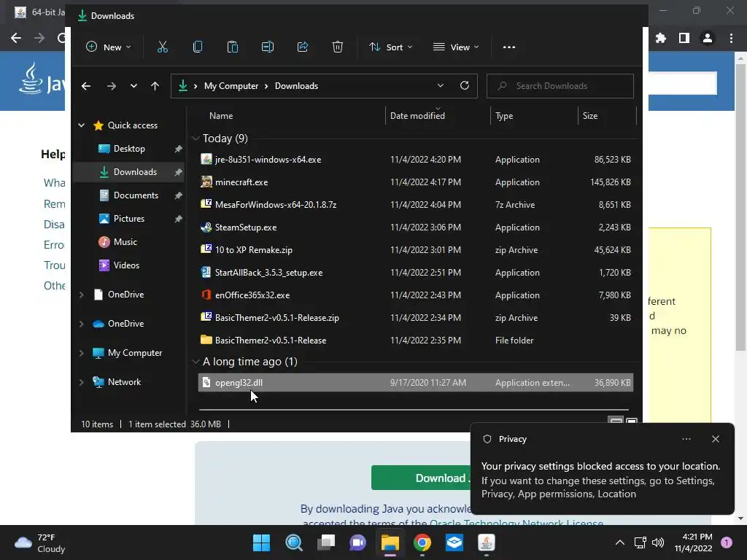Switch to large icons view in status bar
Viewport: 747px width, 560px height.
pyautogui.click(x=631, y=421)
